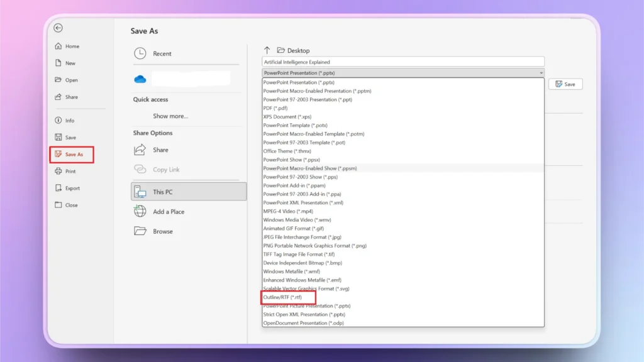Choose PowerPoint 97-2003 Show (*.pps)

click(x=403, y=177)
